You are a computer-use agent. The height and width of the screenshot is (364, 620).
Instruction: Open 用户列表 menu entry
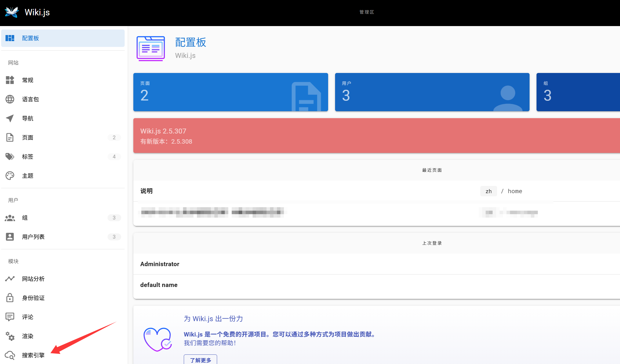coord(63,237)
